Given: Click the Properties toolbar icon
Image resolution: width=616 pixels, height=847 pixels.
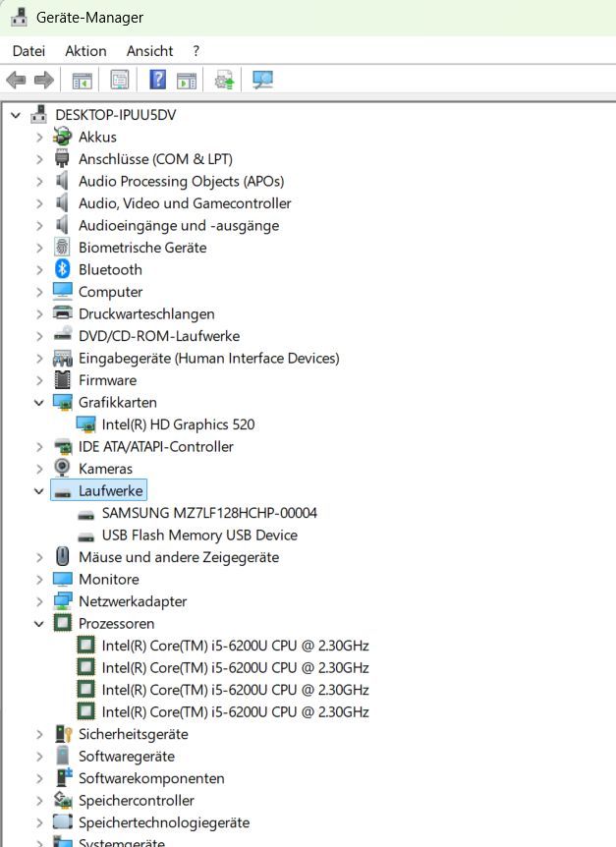Looking at the screenshot, I should 120,80.
